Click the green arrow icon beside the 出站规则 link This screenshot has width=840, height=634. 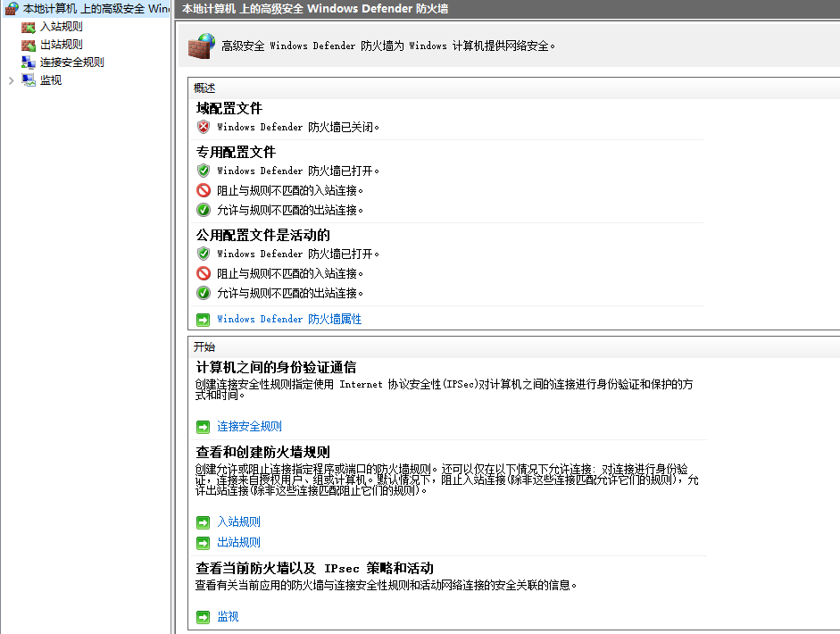(203, 544)
